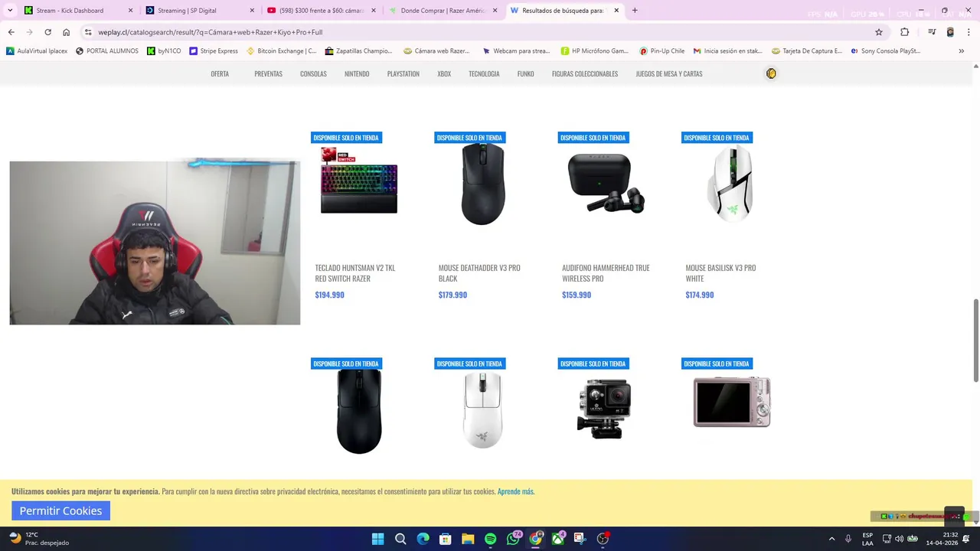Switch to Donde Comprar Razer tab
Screen dimensions: 980x551
(443, 11)
